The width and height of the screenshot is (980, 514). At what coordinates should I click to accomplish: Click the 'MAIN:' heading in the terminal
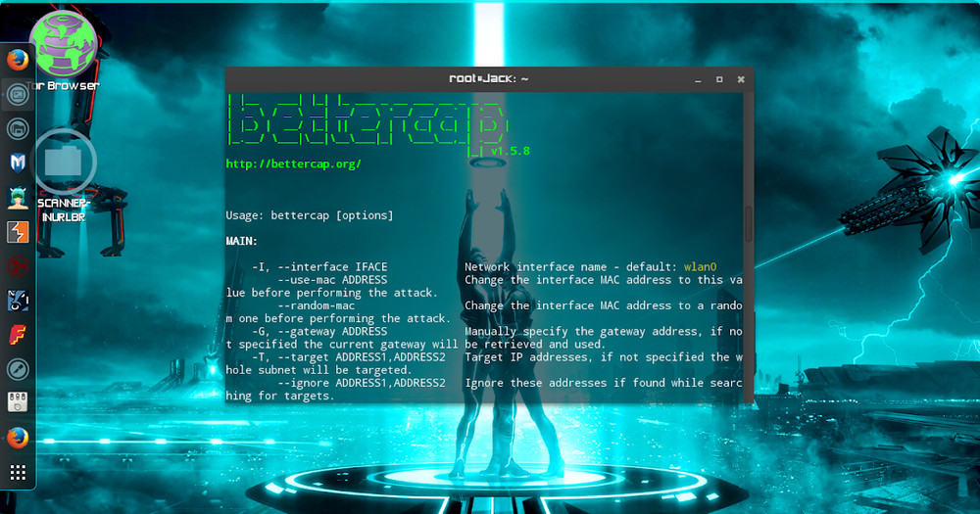point(242,241)
